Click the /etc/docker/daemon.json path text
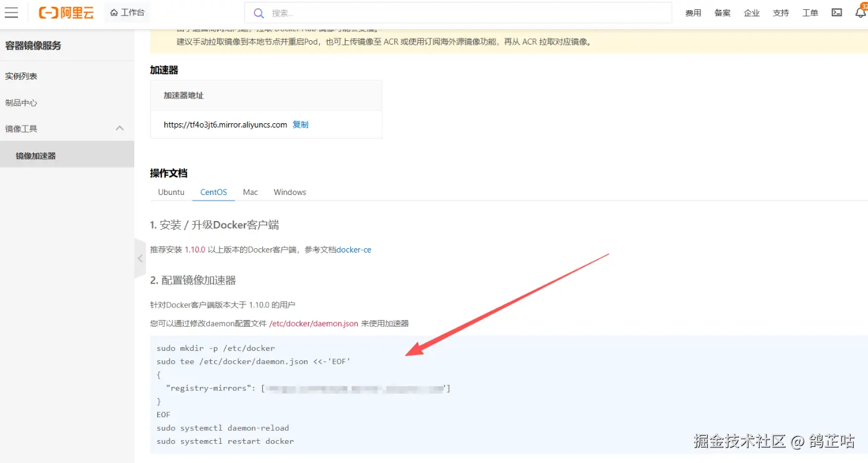Image resolution: width=868 pixels, height=463 pixels. 314,323
